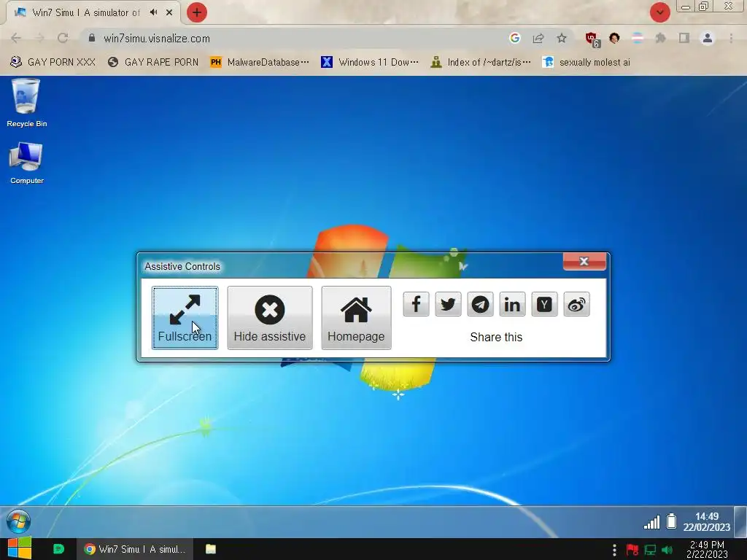
Task: Click the Share this page icon
Action: pos(538,38)
